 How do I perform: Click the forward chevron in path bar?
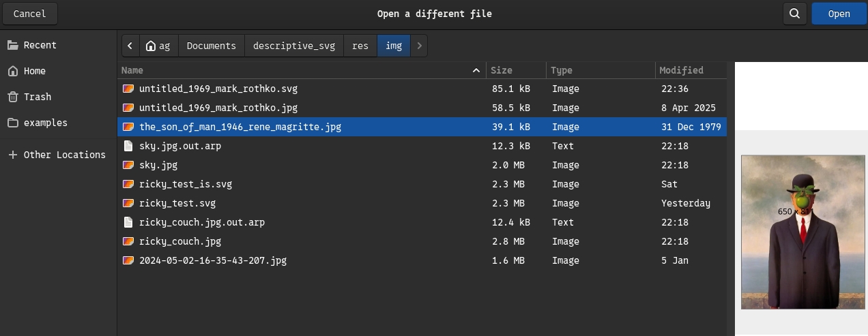(x=420, y=46)
